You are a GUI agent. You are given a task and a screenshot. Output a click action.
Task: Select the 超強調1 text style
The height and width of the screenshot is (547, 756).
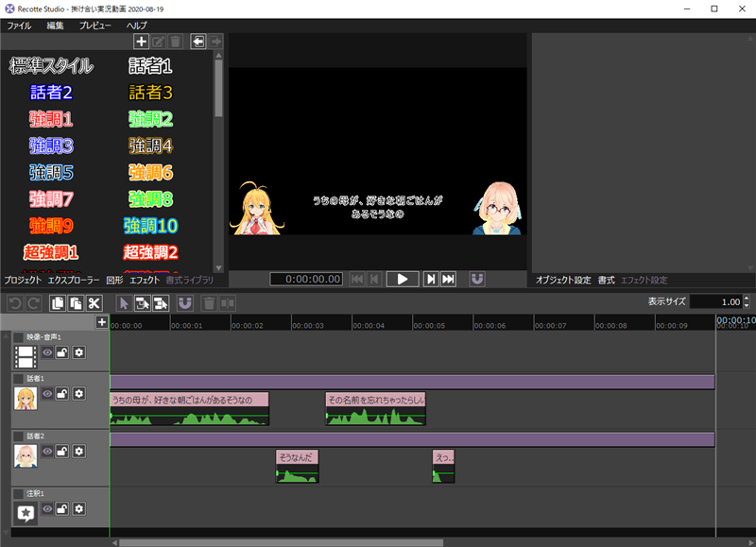[51, 252]
